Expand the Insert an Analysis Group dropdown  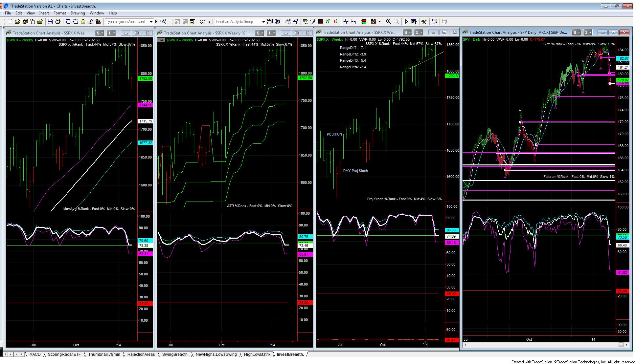(263, 22)
